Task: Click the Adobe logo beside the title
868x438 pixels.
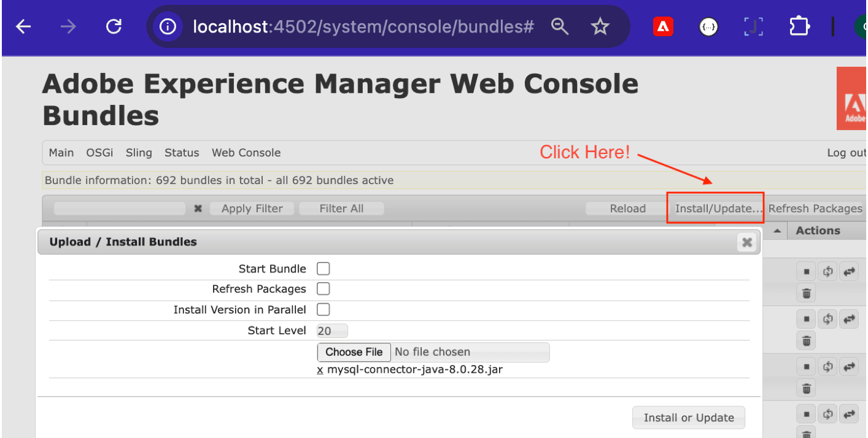Action: coord(852,99)
